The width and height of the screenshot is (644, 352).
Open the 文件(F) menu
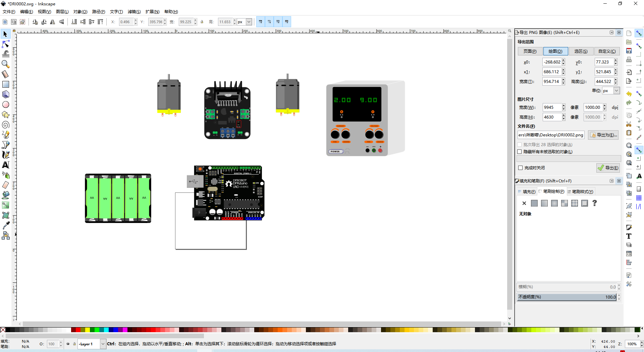pos(9,12)
